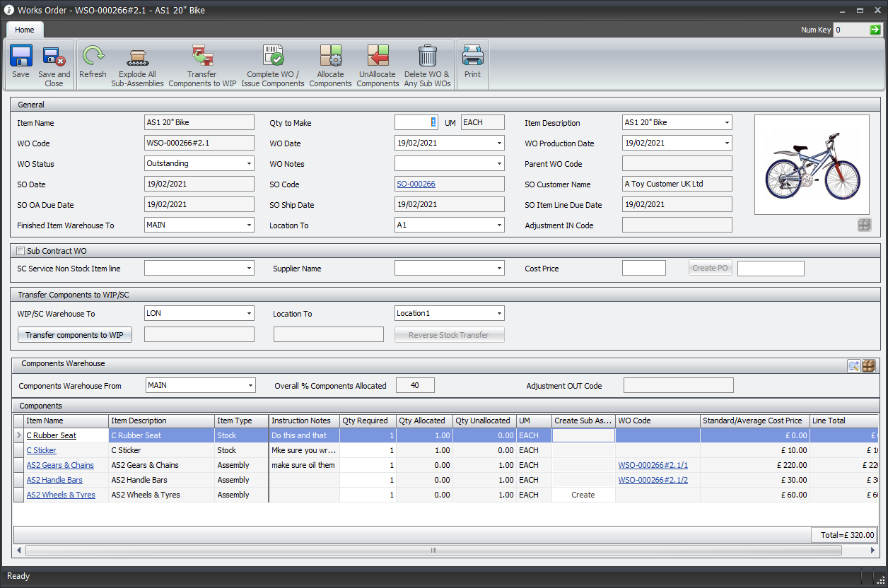This screenshot has height=588, width=888.
Task: Open the AS2 Gears & Chains item link
Action: pyautogui.click(x=60, y=465)
